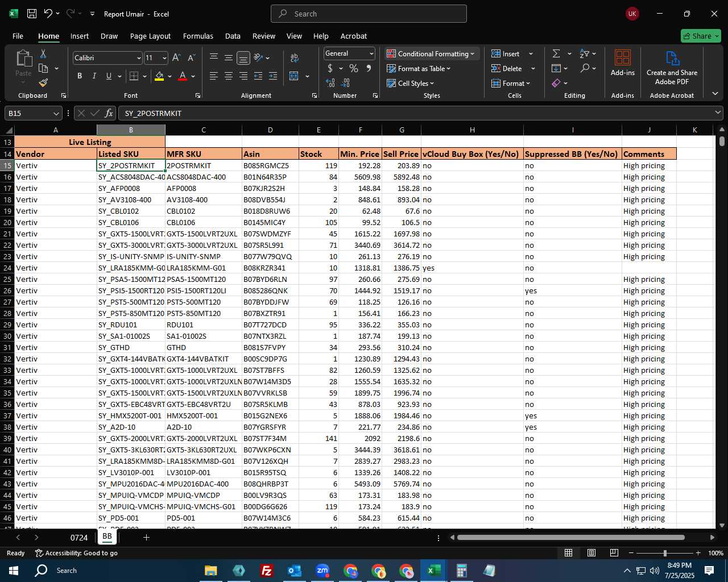The height and width of the screenshot is (582, 728).
Task: Decrease font size with small A icon
Action: (191, 58)
